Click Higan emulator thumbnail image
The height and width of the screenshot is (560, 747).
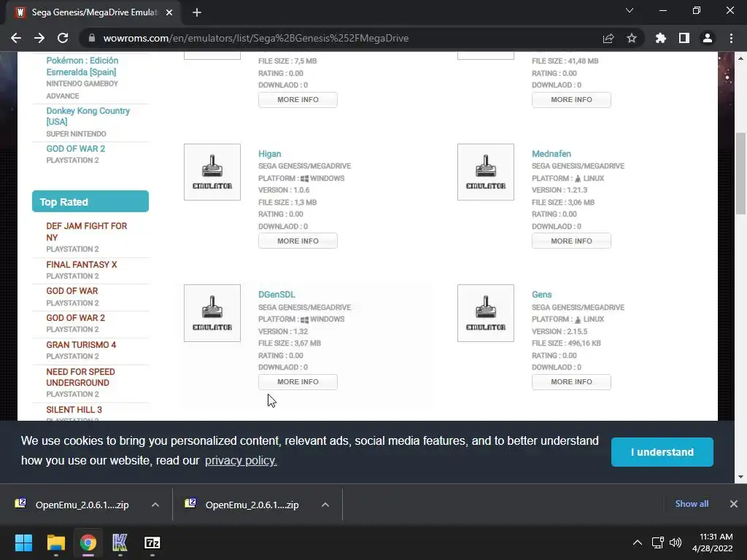(212, 172)
